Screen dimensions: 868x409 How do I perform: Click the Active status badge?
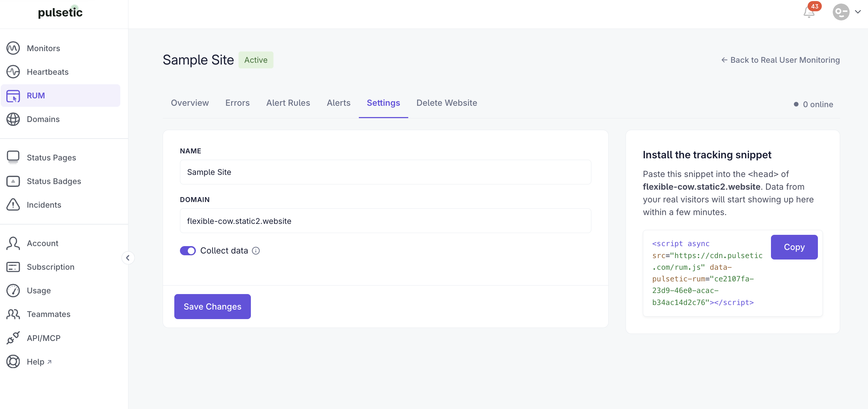(256, 60)
